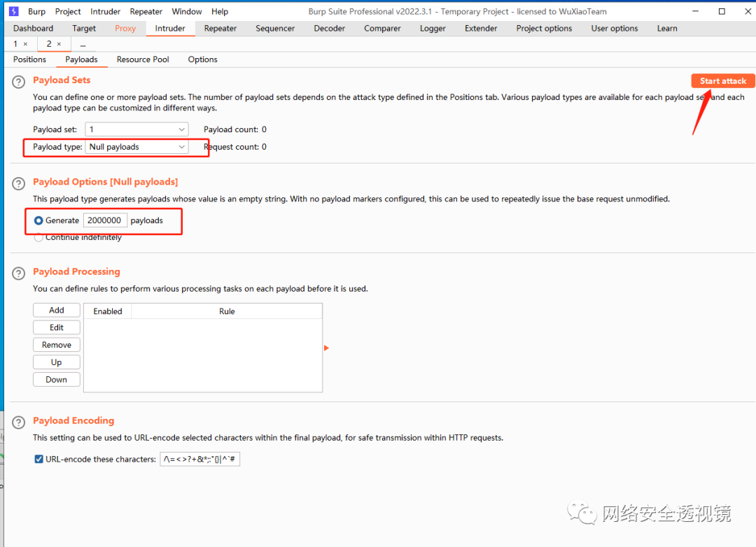The width and height of the screenshot is (756, 547).
Task: Click the Enabled column header
Action: point(108,311)
